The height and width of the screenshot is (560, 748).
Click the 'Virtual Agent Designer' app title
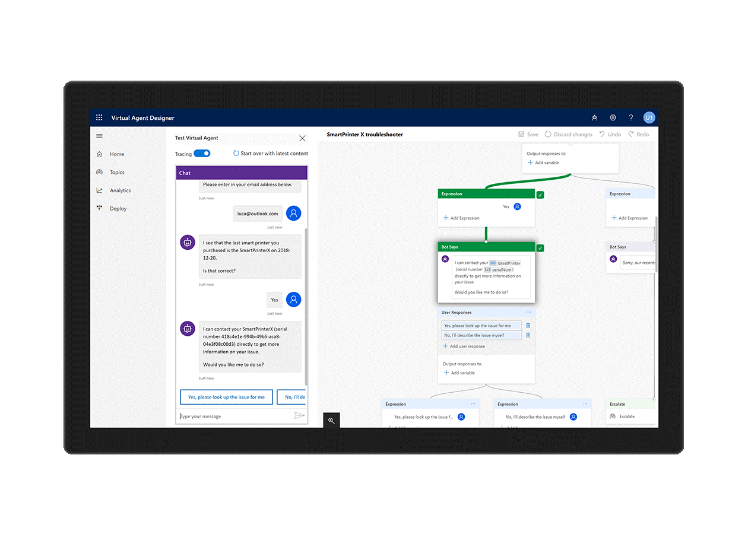[143, 118]
